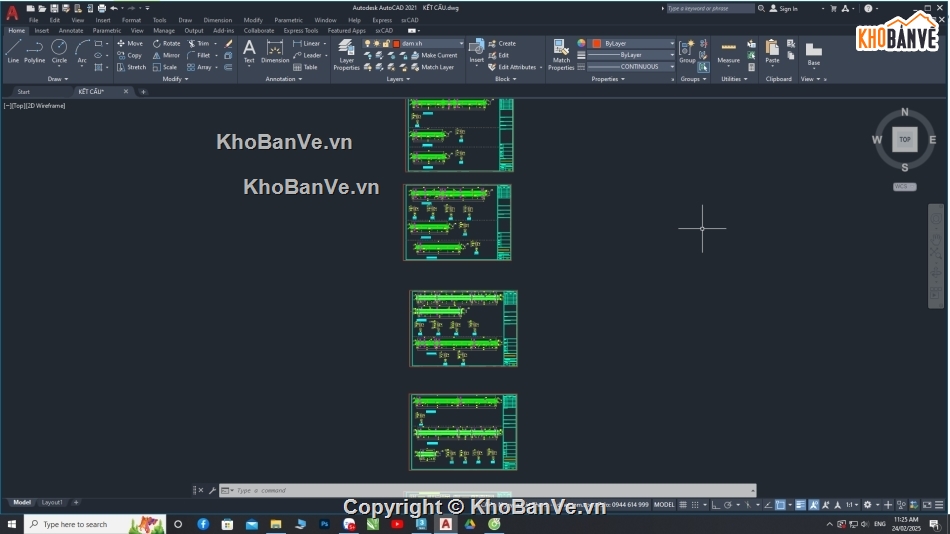Click the Measure tool
950x534 pixels.
pyautogui.click(x=728, y=51)
